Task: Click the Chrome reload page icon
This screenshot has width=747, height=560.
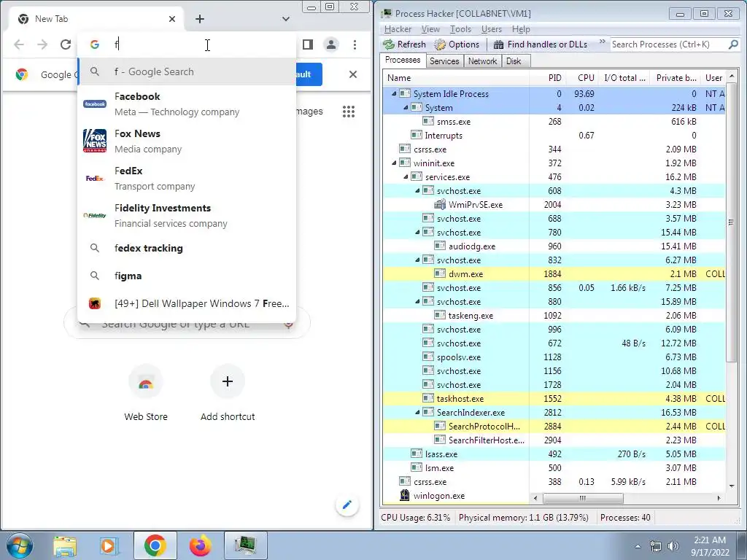Action: 65,44
